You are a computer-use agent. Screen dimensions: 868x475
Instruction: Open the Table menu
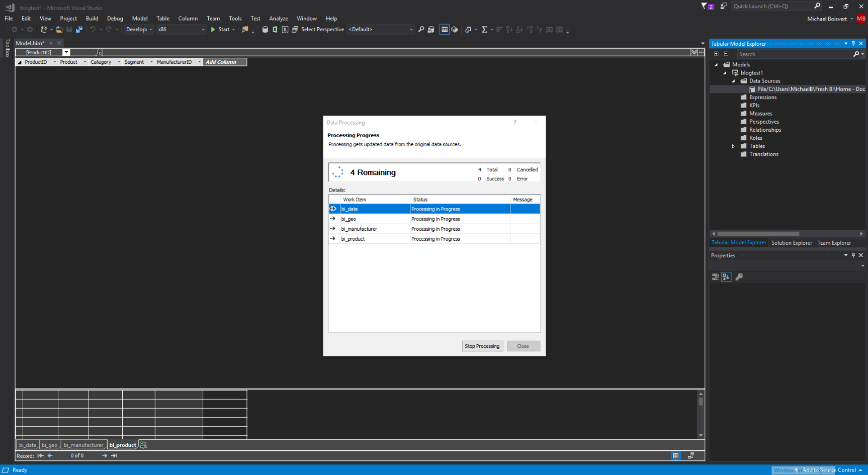(x=163, y=19)
